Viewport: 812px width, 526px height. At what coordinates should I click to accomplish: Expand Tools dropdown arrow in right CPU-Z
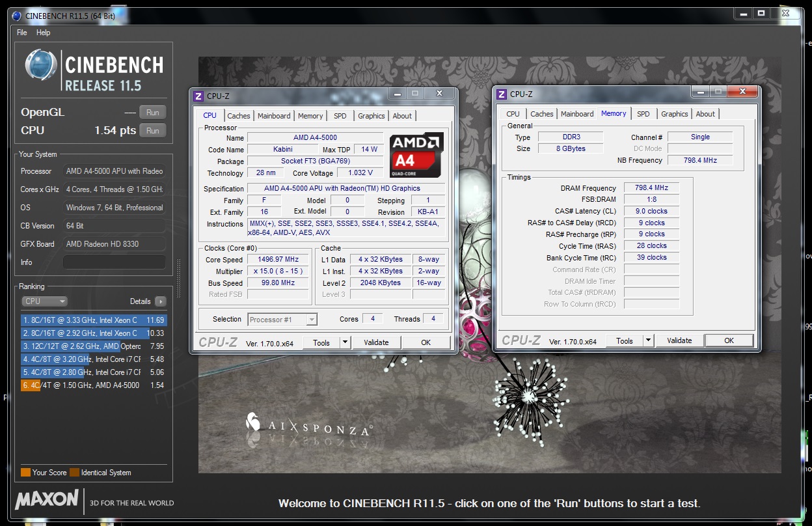649,340
